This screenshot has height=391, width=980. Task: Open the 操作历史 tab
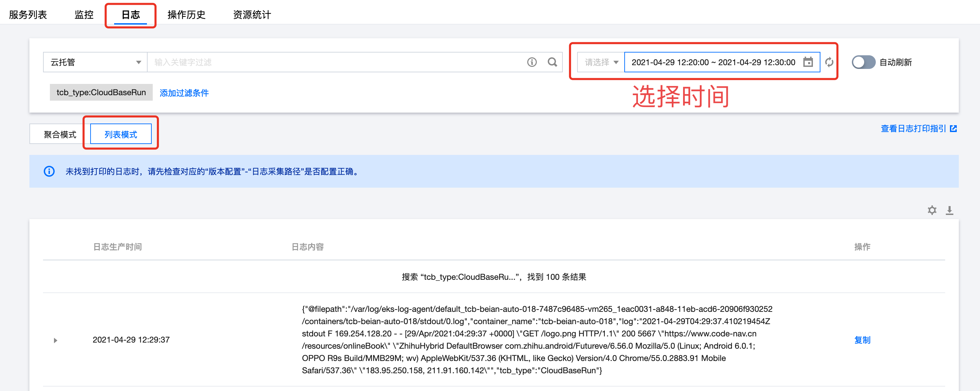(186, 14)
